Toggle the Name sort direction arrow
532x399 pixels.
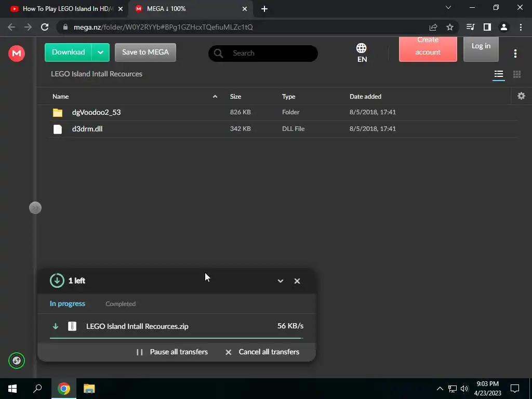(215, 96)
